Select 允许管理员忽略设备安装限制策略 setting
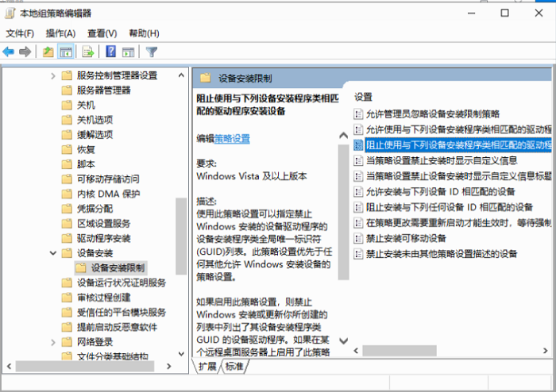This screenshot has height=392, width=556. [433, 114]
